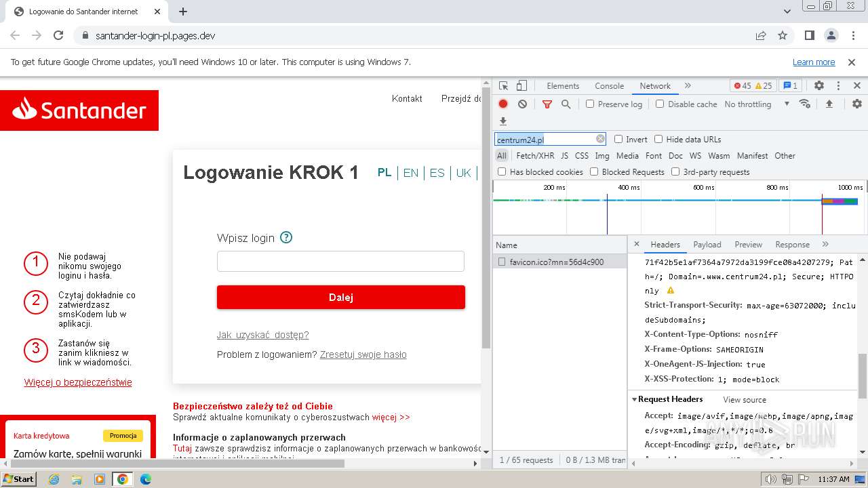Open the Payload tab
Screen dimensions: 868x488
[707, 245]
